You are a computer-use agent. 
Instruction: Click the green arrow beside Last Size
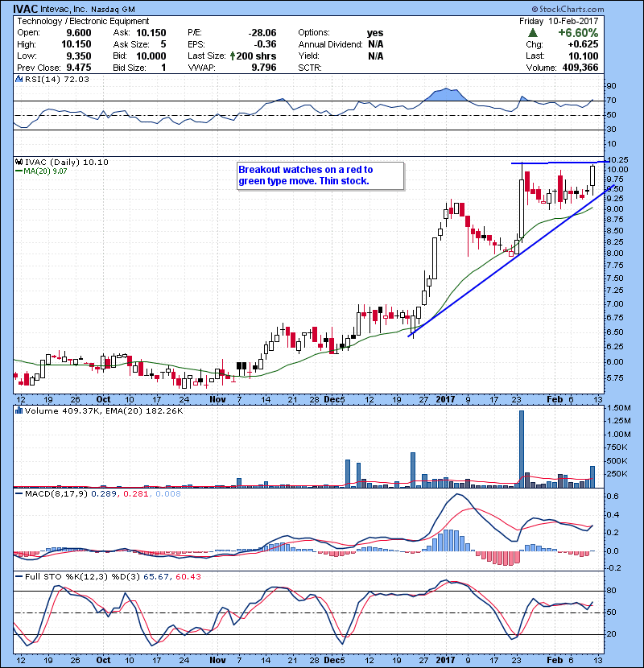233,56
